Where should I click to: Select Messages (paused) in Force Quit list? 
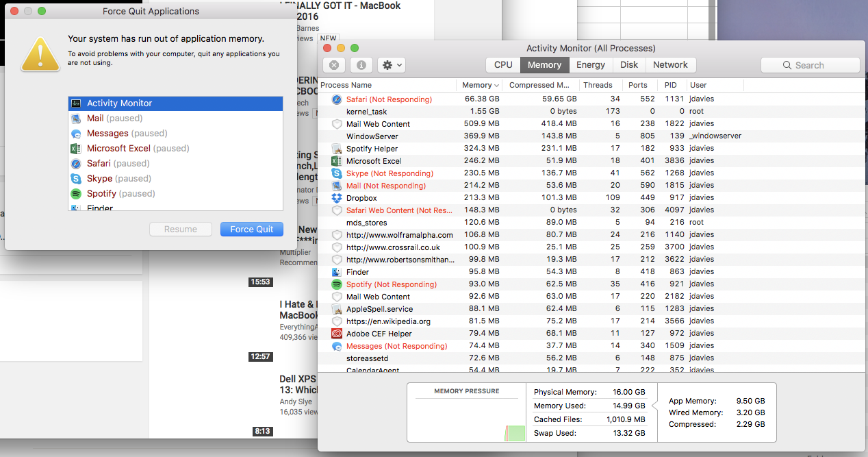click(176, 134)
